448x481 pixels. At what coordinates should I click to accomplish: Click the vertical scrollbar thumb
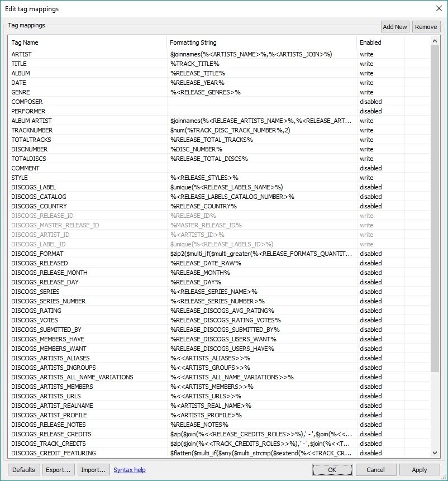point(435,208)
